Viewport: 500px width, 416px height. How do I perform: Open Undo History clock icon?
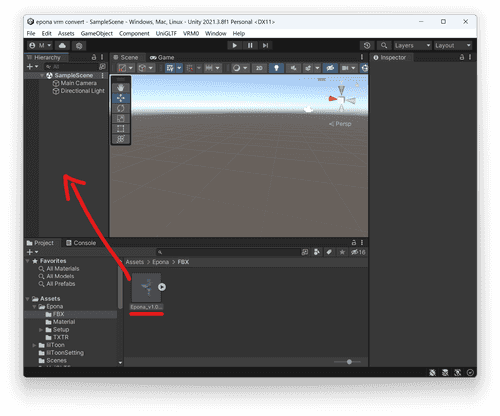[x=367, y=46]
